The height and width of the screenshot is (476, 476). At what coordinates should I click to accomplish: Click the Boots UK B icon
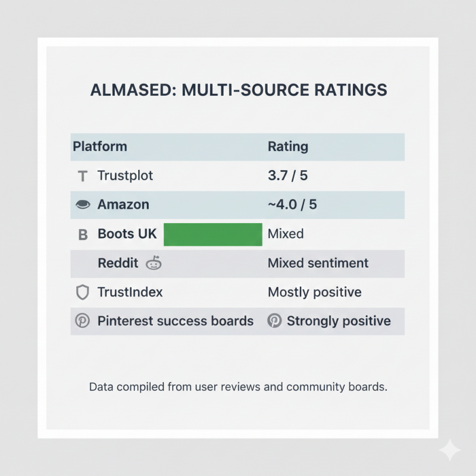[83, 234]
